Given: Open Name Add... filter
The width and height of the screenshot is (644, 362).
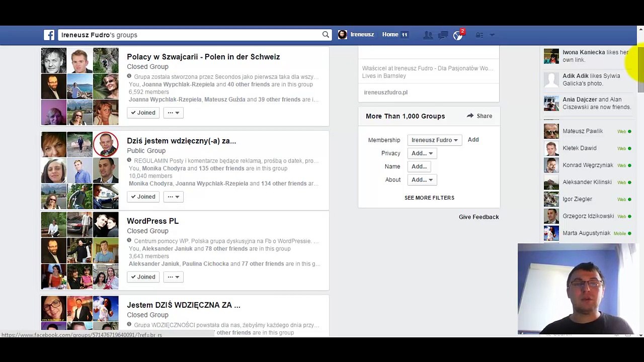Looking at the screenshot, I should pyautogui.click(x=419, y=166).
